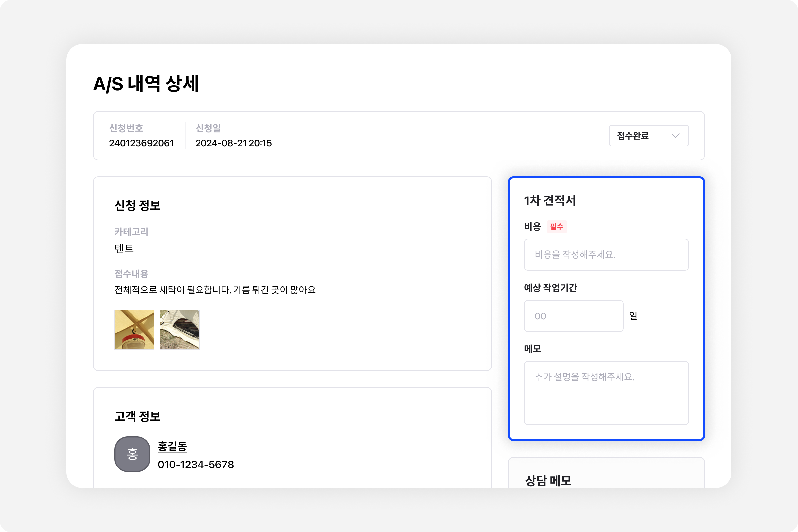Click the 접수내용 description text
Screen dimensions: 798x532
215,290
